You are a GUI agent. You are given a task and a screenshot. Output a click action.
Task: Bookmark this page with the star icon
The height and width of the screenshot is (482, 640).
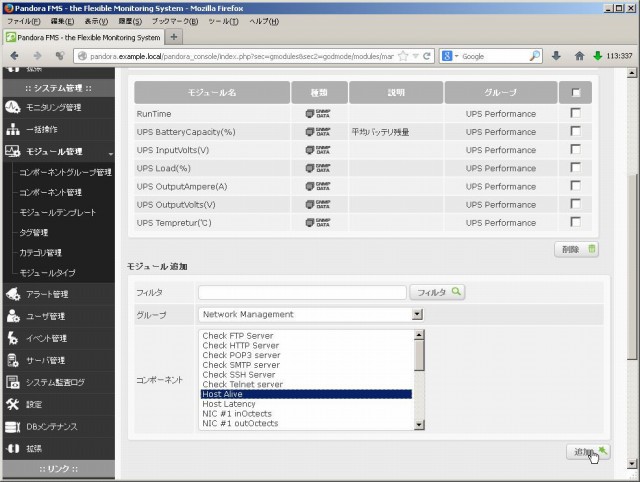[x=403, y=56]
